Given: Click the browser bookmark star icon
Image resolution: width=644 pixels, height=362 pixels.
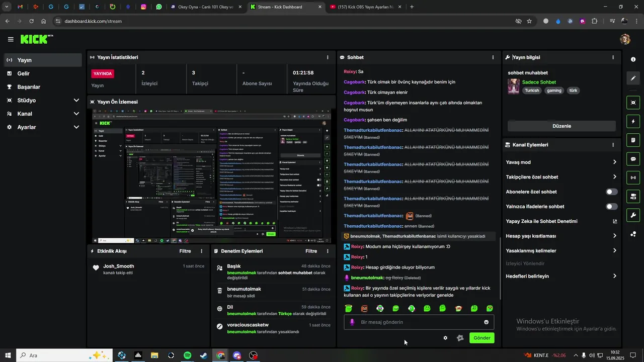Looking at the screenshot, I should click(529, 21).
